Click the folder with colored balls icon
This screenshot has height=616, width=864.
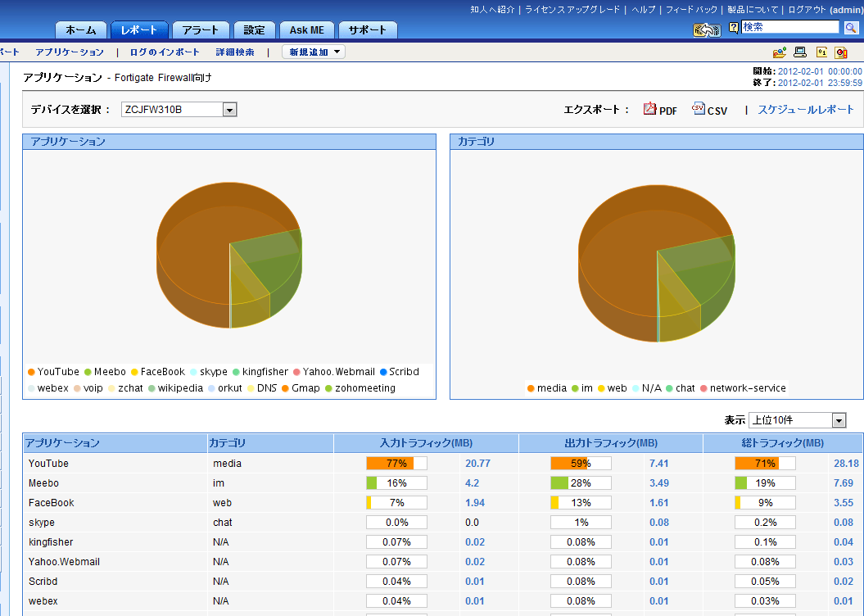[779, 52]
